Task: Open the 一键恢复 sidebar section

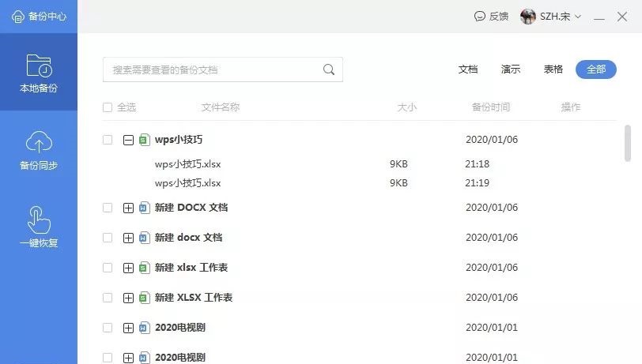Action: (x=39, y=227)
